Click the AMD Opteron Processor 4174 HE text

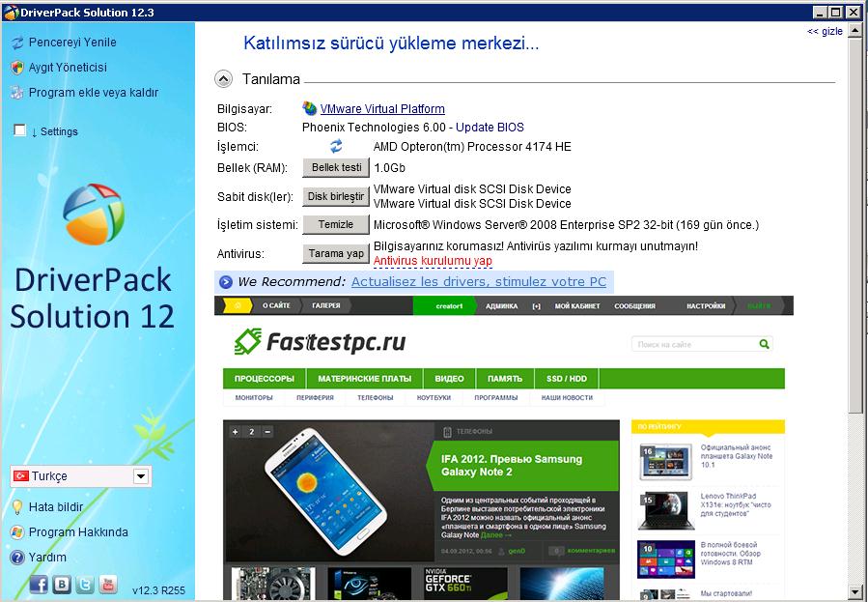pos(472,147)
